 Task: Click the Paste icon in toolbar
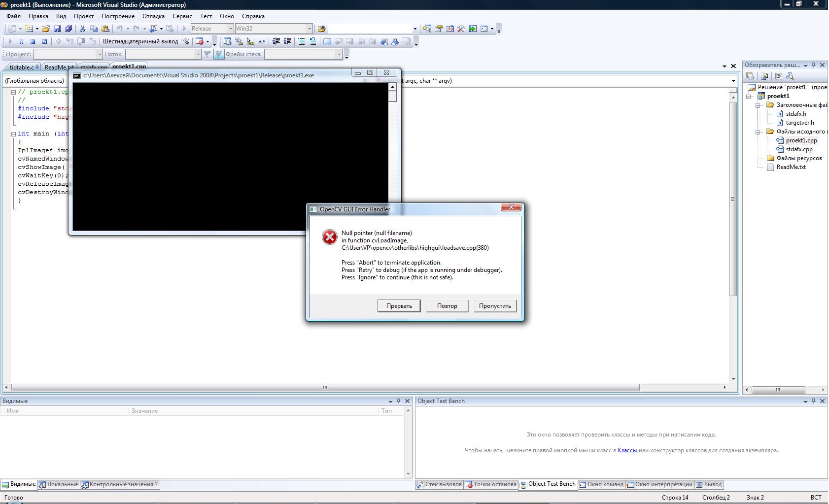click(105, 29)
